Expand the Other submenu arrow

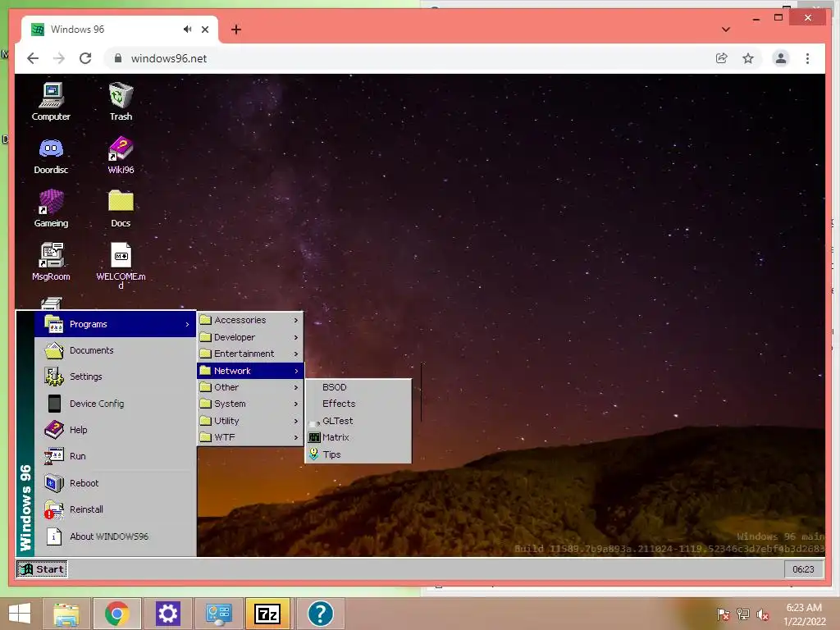click(x=295, y=387)
